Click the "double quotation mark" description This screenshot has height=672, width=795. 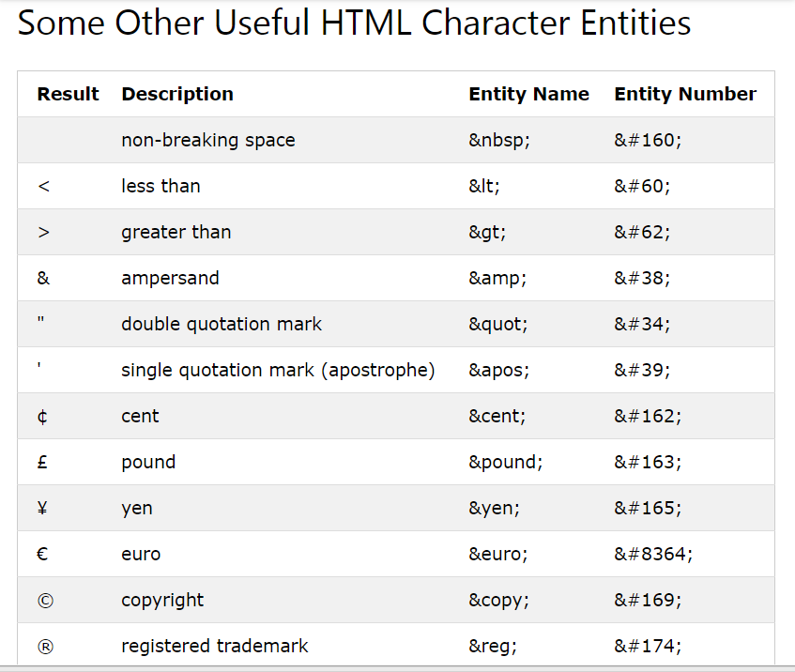tap(222, 324)
